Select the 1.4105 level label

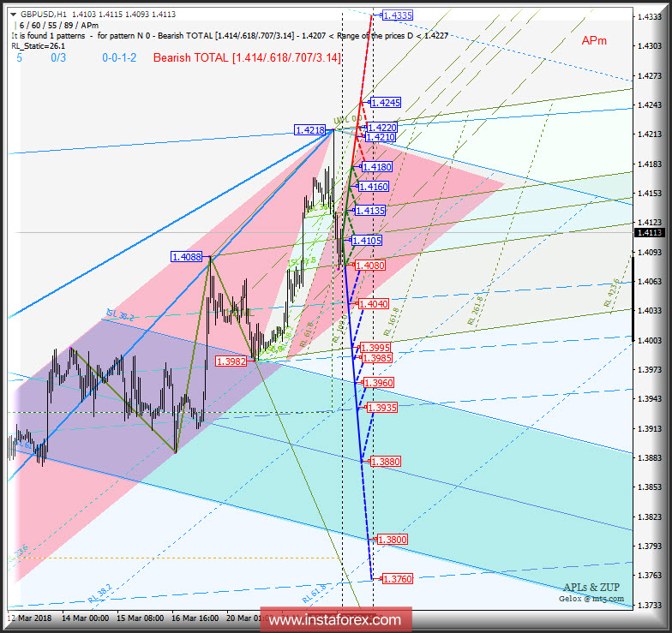pos(367,241)
